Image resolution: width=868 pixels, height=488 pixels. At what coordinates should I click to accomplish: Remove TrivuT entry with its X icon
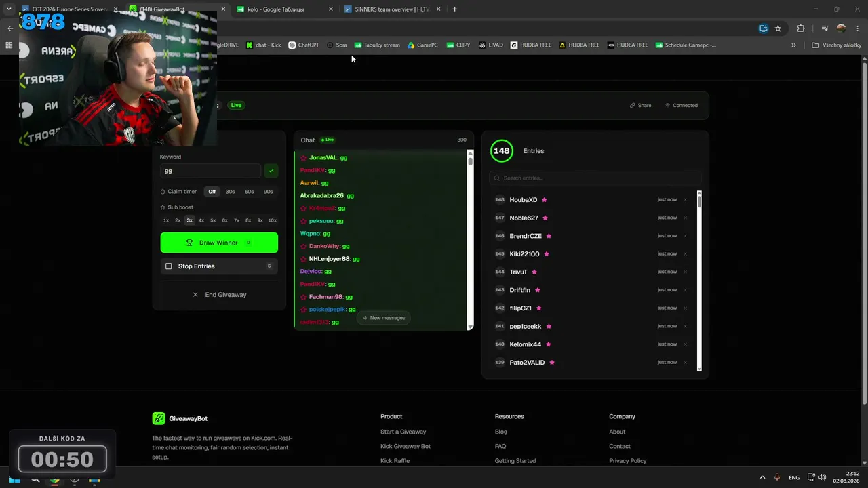pyautogui.click(x=685, y=272)
